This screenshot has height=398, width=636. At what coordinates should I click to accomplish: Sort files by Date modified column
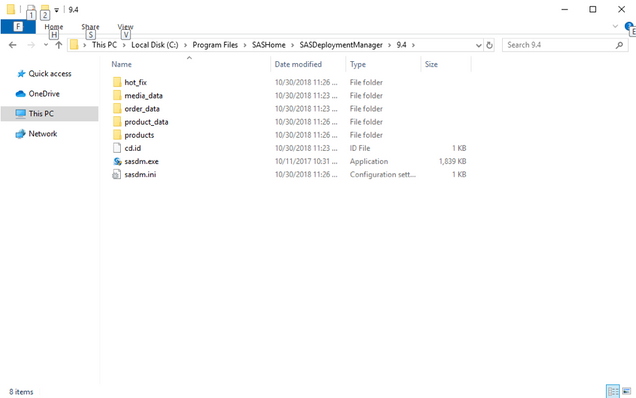click(x=298, y=64)
